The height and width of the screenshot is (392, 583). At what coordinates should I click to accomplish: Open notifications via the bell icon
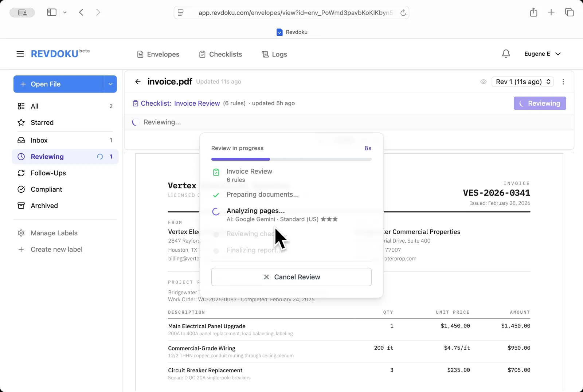pos(506,54)
